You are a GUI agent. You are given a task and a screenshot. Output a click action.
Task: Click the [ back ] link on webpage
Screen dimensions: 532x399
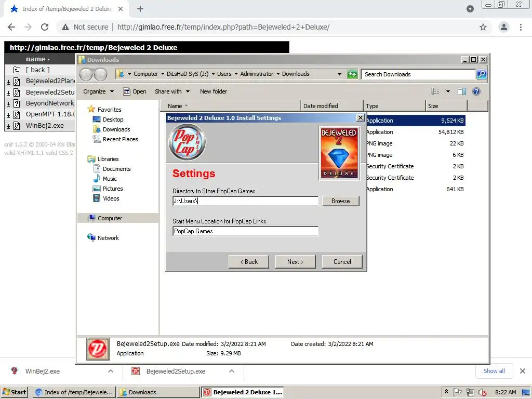coord(37,70)
